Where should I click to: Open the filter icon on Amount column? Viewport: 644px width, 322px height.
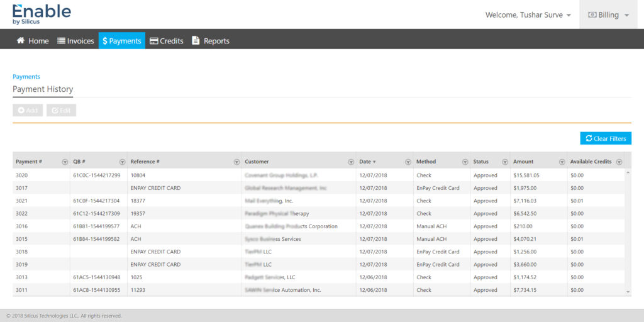click(562, 162)
